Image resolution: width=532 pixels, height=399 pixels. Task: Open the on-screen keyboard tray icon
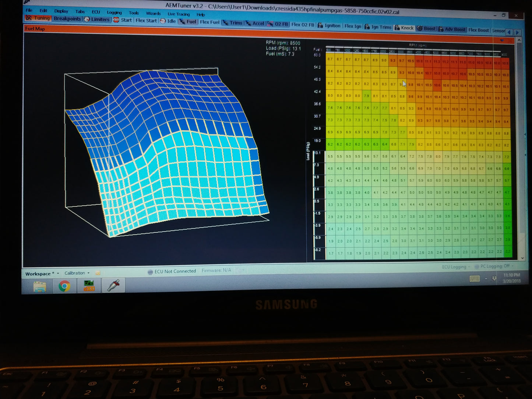[x=475, y=279]
